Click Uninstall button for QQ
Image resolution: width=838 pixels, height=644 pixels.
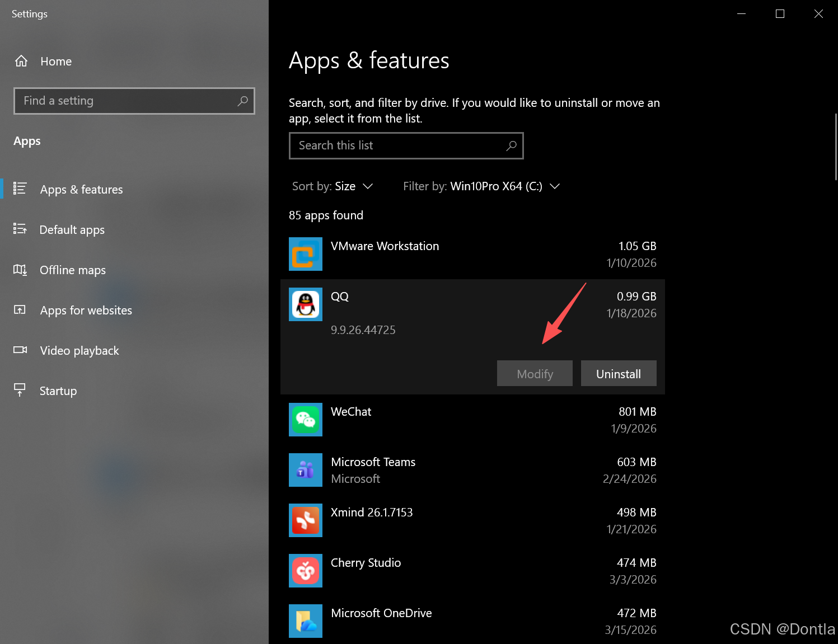[x=619, y=373]
